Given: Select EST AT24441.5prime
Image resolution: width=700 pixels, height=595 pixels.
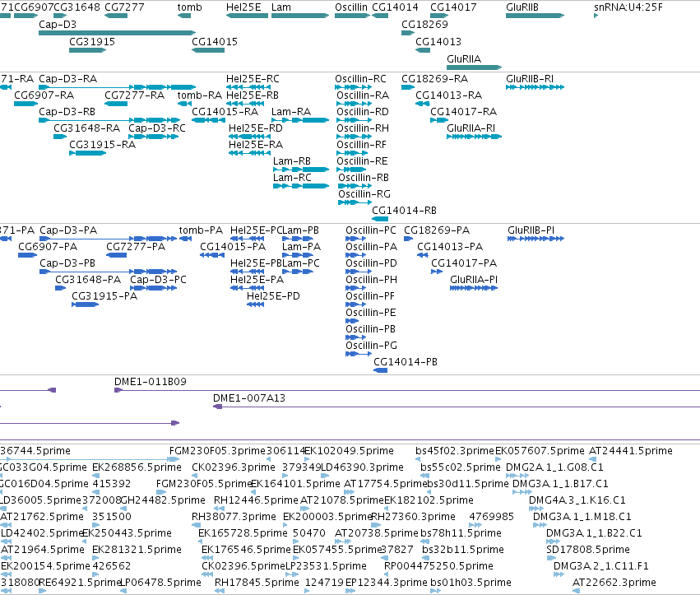Looking at the screenshot, I should pos(592,458).
